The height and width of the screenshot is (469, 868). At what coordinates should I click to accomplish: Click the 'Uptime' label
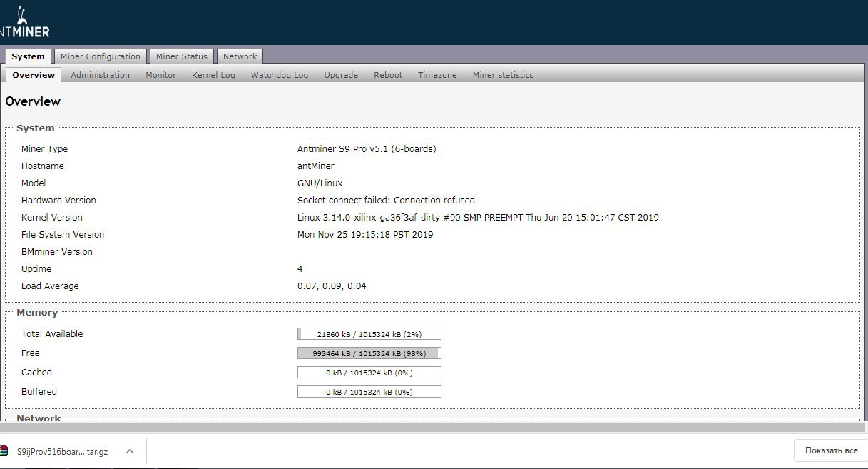(36, 269)
